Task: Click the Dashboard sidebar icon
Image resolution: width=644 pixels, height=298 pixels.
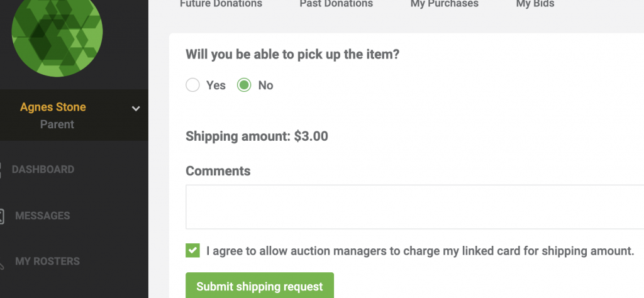Action: pos(1,170)
